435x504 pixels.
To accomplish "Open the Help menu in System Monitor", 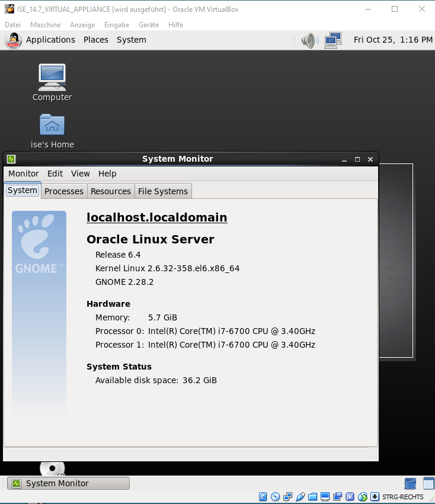I will click(x=107, y=174).
